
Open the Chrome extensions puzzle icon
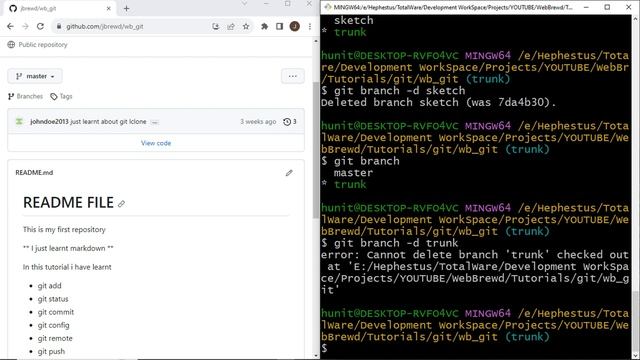pyautogui.click(x=264, y=26)
